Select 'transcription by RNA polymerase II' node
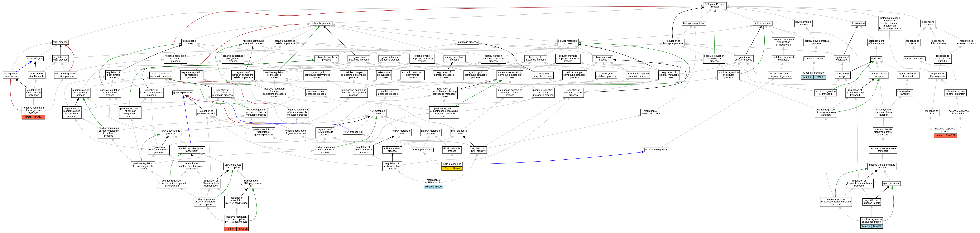The height and width of the screenshot is (233, 980). pos(251,183)
